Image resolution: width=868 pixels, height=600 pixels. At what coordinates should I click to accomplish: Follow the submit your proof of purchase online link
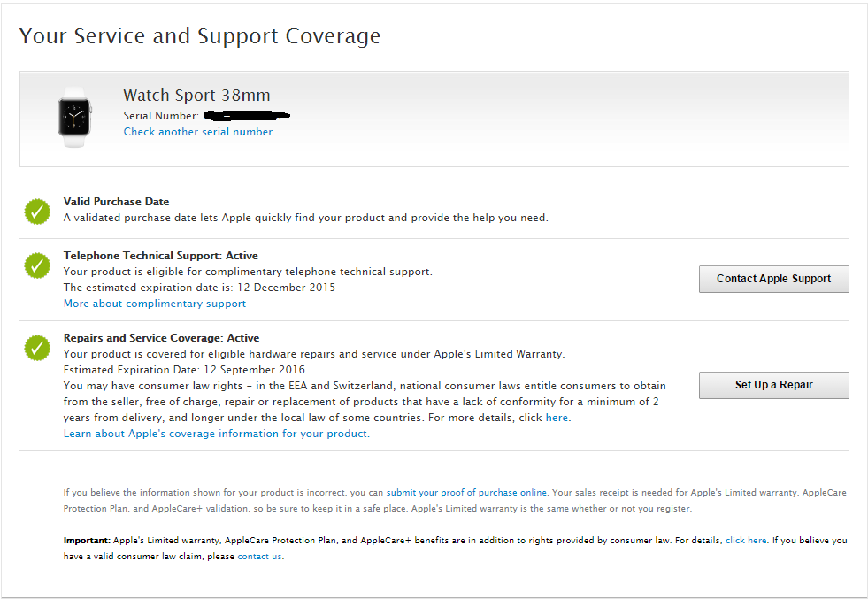pyautogui.click(x=466, y=492)
